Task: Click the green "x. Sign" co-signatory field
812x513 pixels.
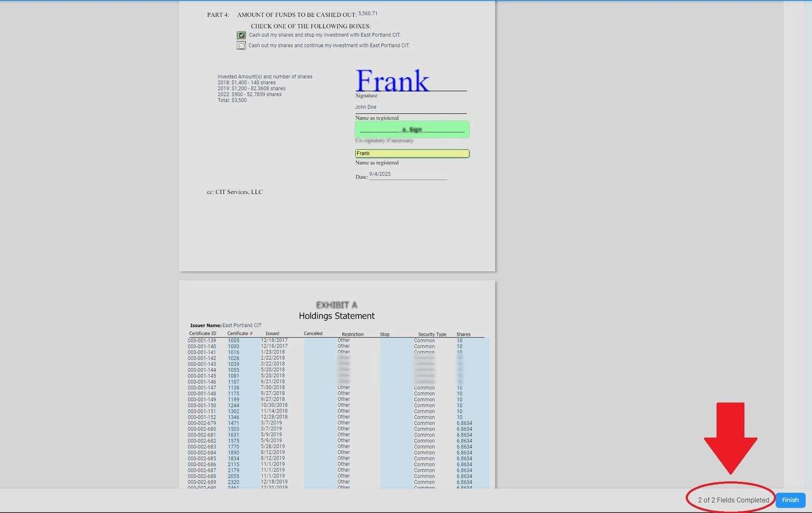Action: pyautogui.click(x=412, y=129)
